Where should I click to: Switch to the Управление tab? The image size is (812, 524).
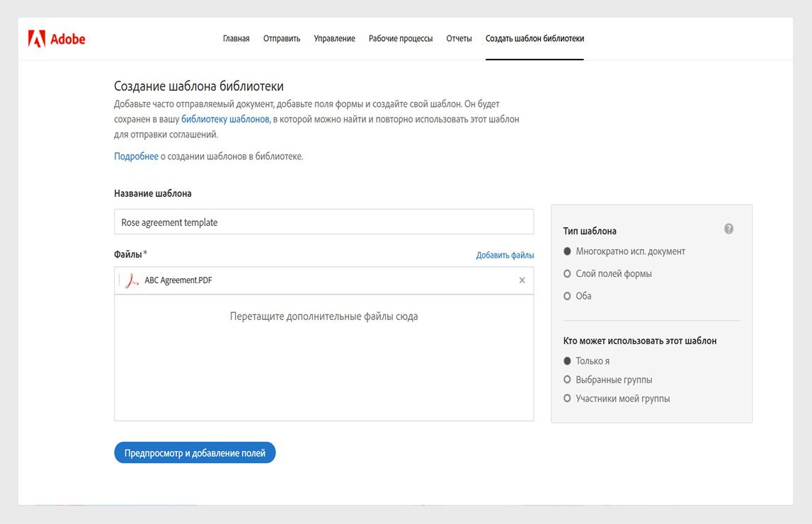click(334, 38)
